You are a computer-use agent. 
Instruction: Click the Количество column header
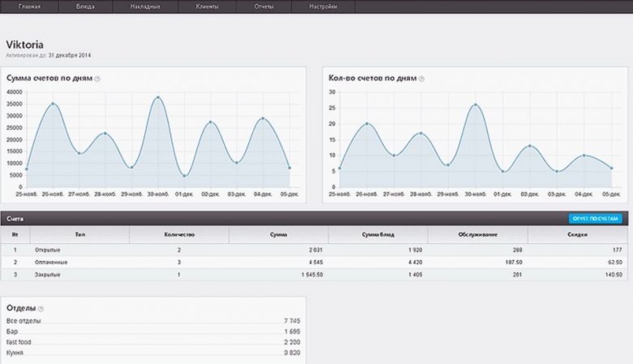tap(179, 234)
